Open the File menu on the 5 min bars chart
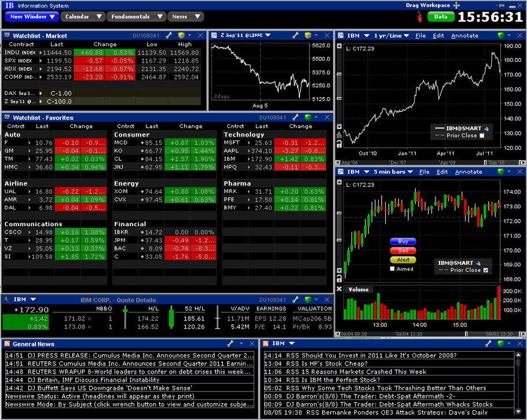Viewport: 527px width, 420px height. pyautogui.click(x=424, y=172)
